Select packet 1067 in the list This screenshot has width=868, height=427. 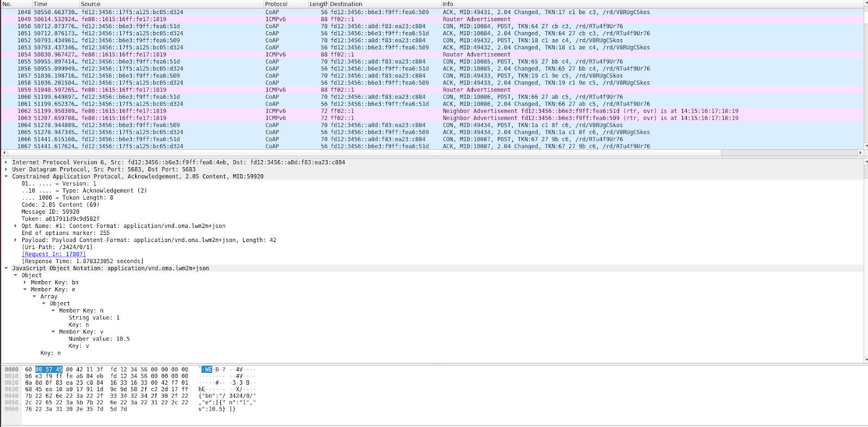(432, 146)
